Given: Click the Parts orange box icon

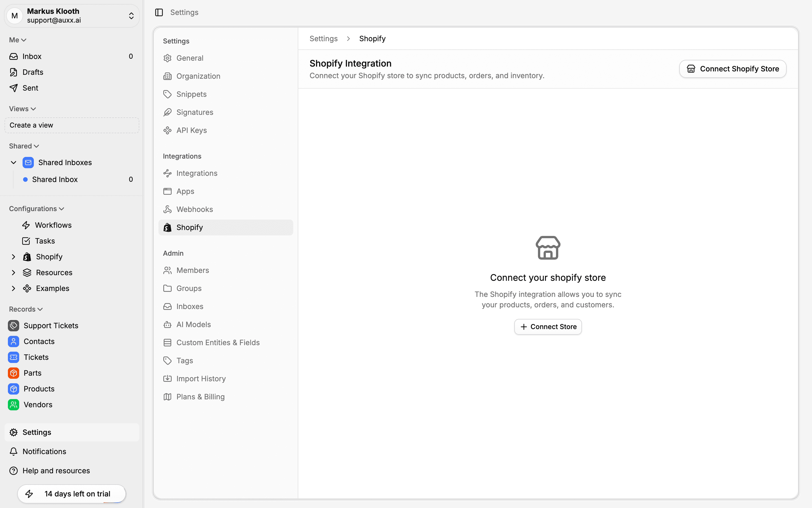Looking at the screenshot, I should pyautogui.click(x=14, y=373).
